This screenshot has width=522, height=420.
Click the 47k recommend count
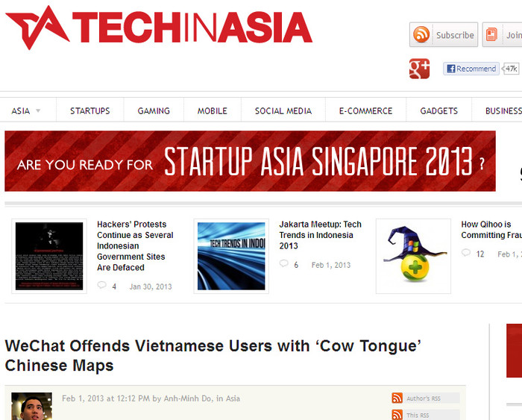click(x=511, y=69)
